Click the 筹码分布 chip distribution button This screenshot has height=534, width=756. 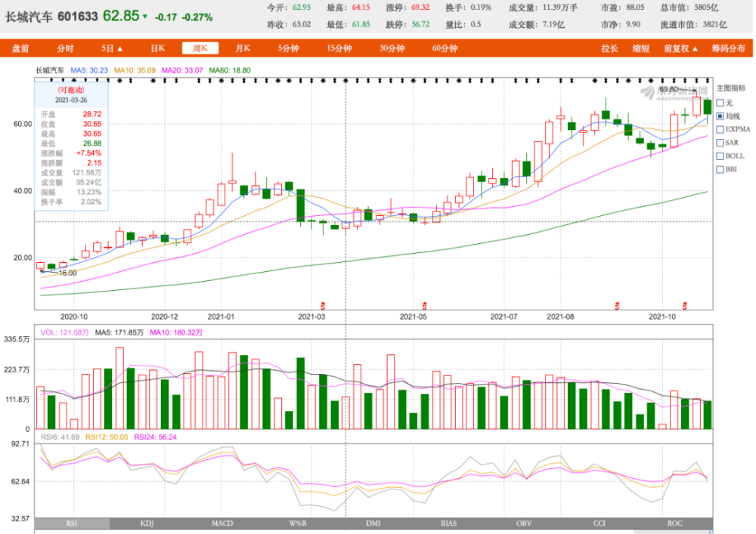pyautogui.click(x=728, y=48)
